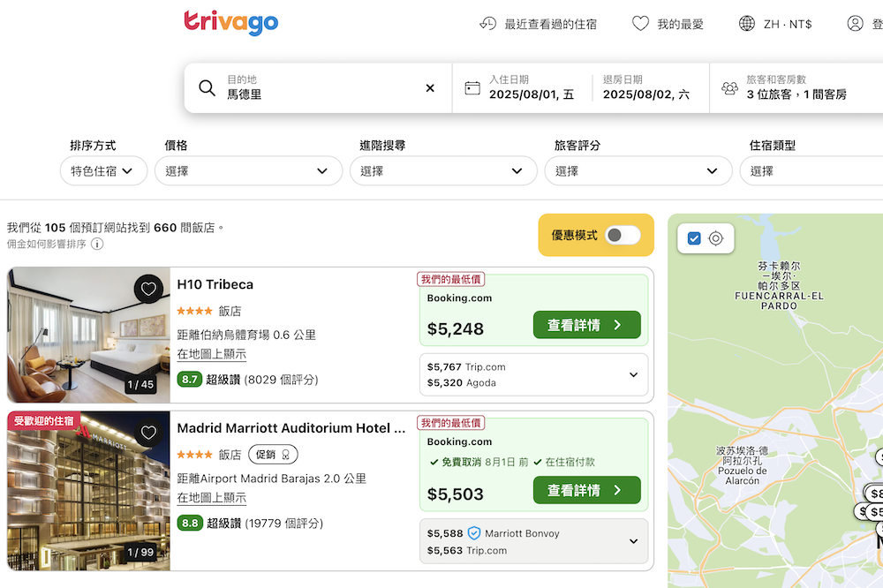Click the map recenter location icon
The image size is (883, 588).
716,238
